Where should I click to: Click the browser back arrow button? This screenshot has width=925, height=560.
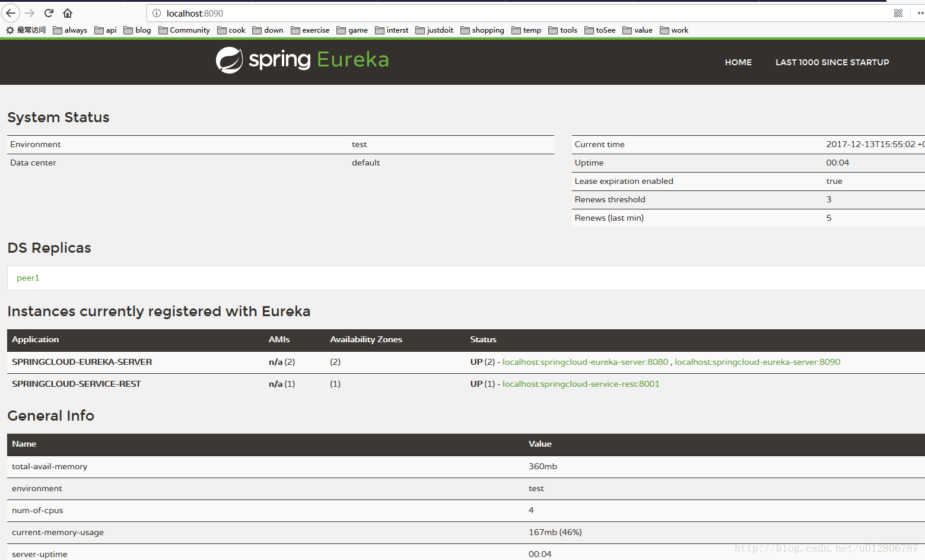click(x=11, y=13)
